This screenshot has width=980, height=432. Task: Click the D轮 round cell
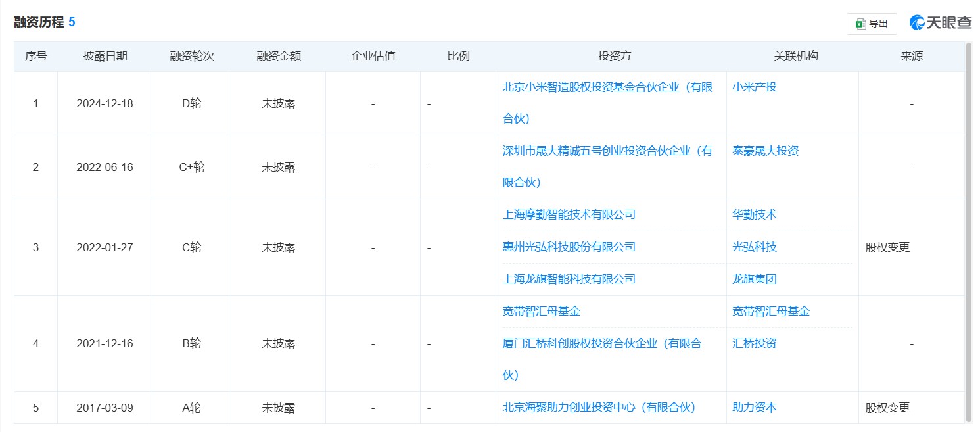pos(192,103)
